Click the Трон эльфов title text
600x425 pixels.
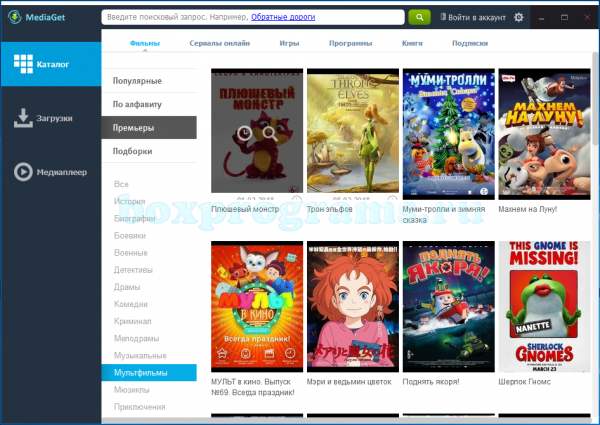(329, 209)
